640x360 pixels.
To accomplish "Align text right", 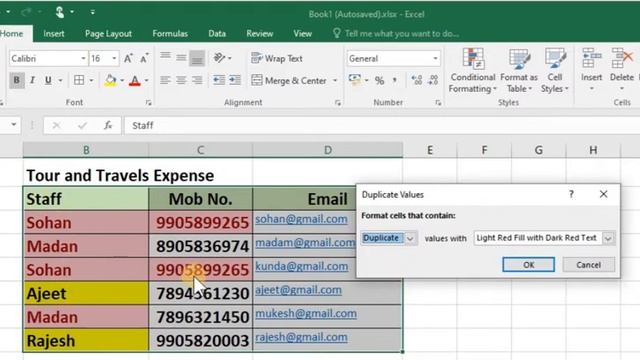I will pos(197,80).
